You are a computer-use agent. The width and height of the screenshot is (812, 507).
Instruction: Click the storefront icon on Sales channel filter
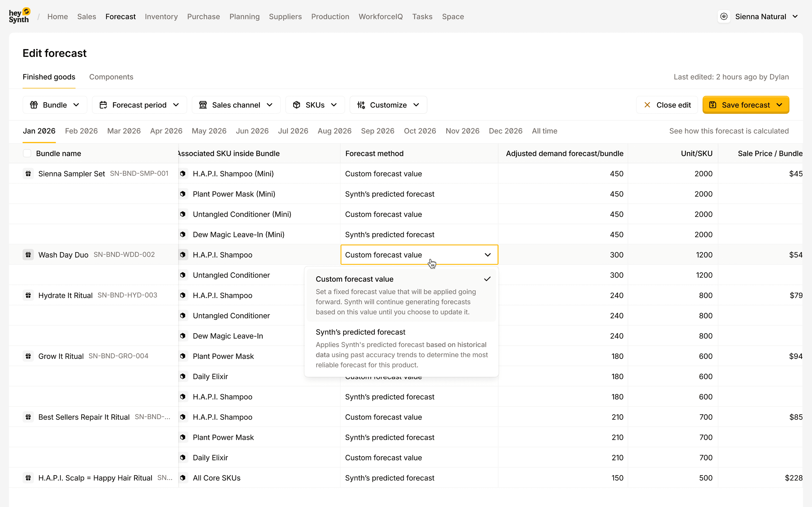tap(203, 105)
